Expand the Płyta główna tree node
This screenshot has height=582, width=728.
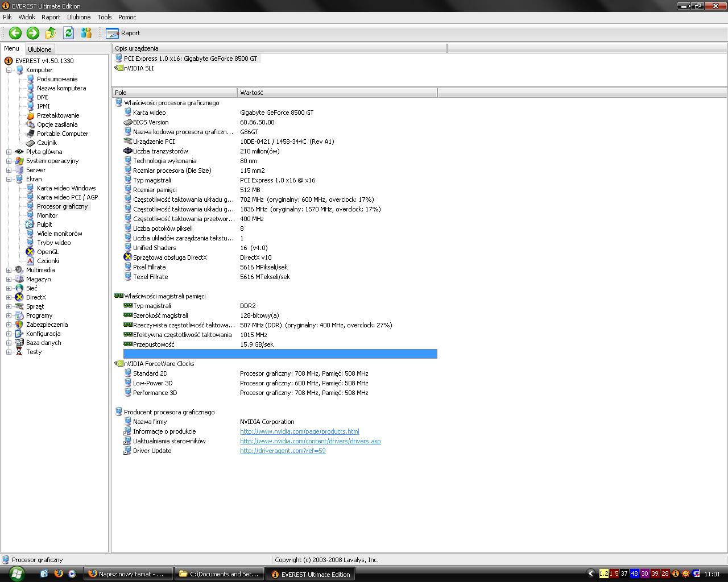tap(9, 152)
